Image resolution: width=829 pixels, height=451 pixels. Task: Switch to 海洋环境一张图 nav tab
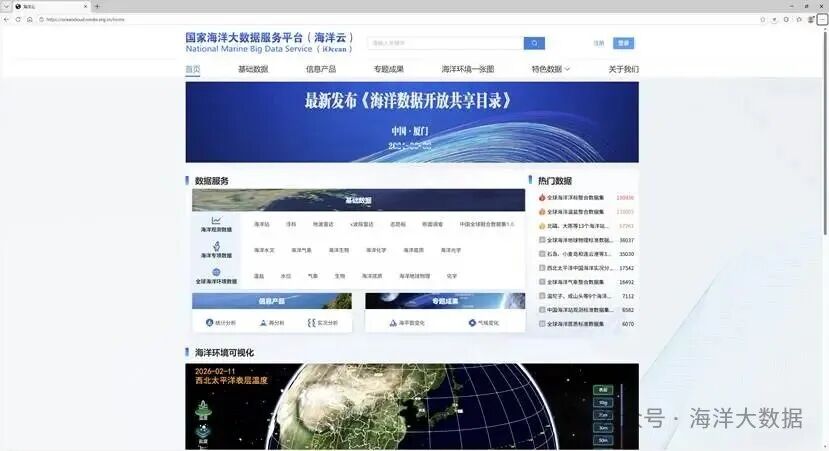click(468, 69)
